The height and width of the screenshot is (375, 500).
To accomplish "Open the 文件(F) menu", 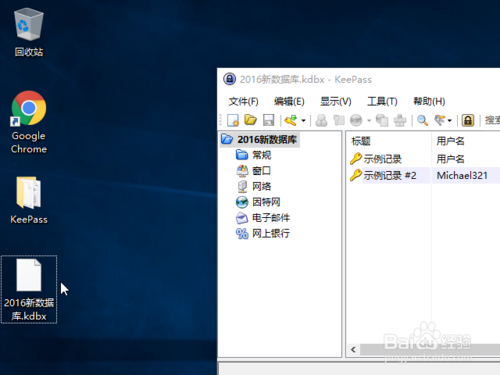I will coord(243,101).
